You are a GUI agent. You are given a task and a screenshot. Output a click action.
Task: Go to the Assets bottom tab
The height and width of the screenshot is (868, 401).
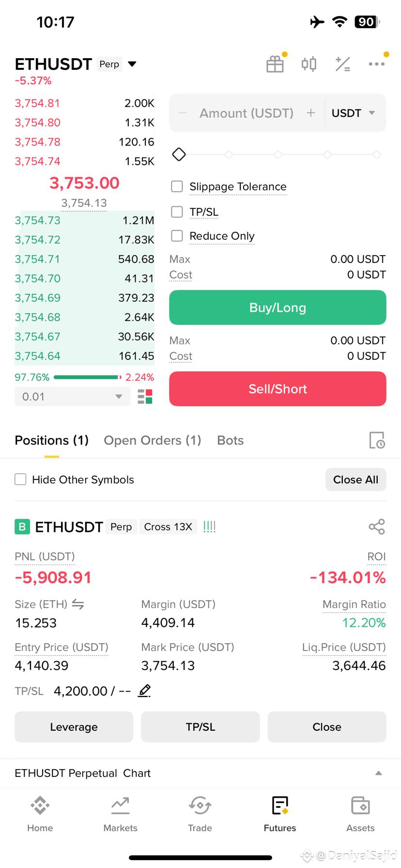[x=360, y=814]
